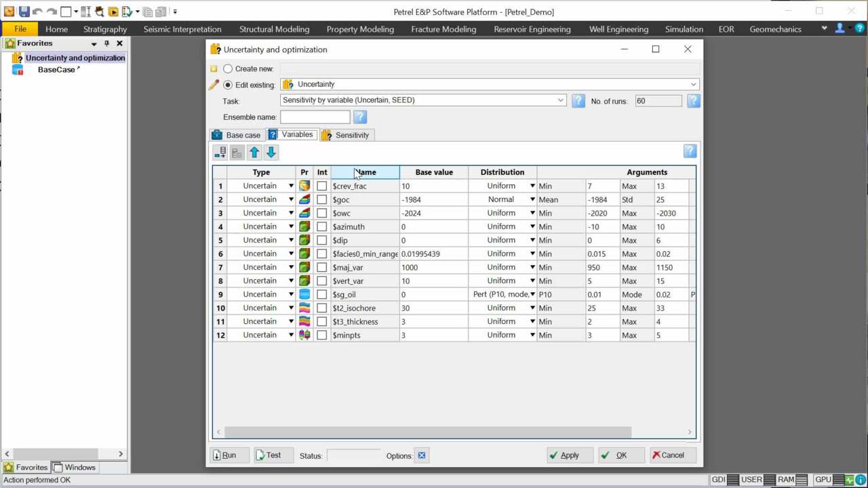Open the help icon at the table's top right
This screenshot has height=488, width=868.
[x=690, y=151]
